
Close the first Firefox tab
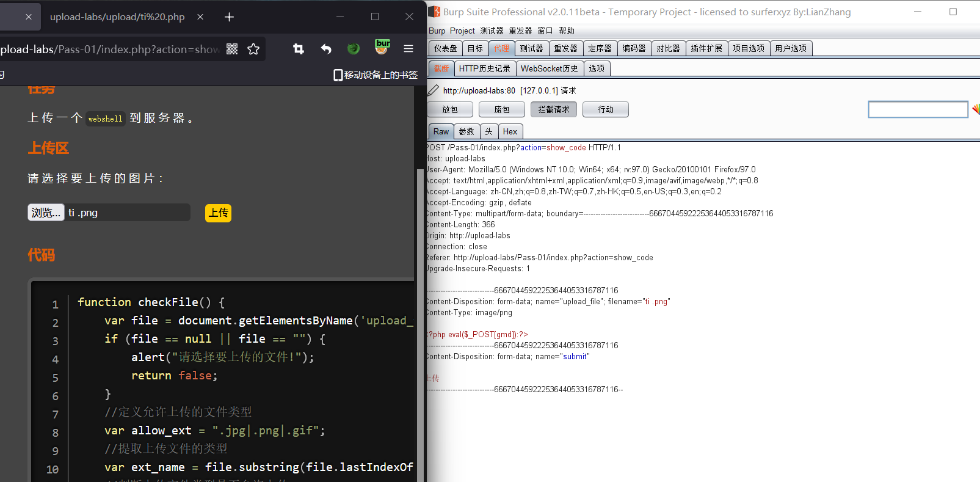29,17
